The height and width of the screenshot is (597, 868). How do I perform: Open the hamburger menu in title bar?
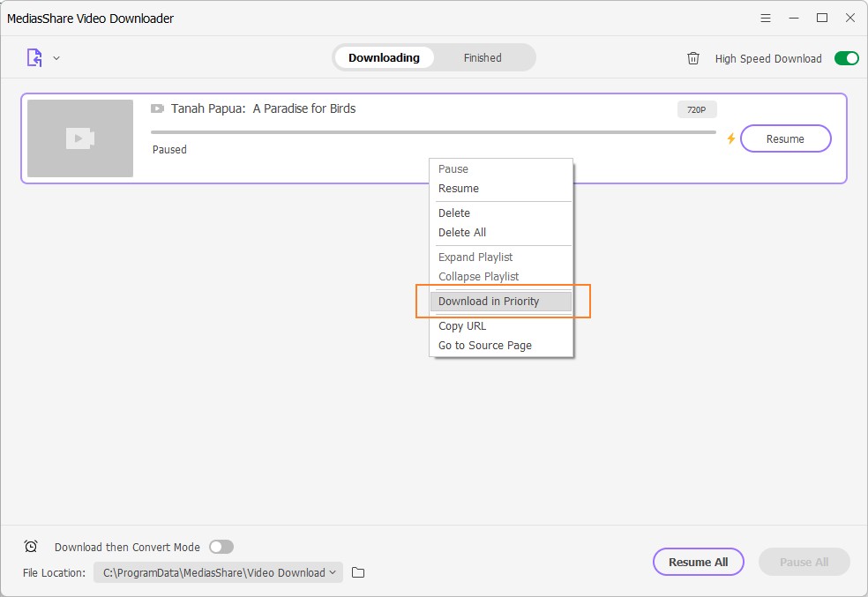tap(765, 18)
